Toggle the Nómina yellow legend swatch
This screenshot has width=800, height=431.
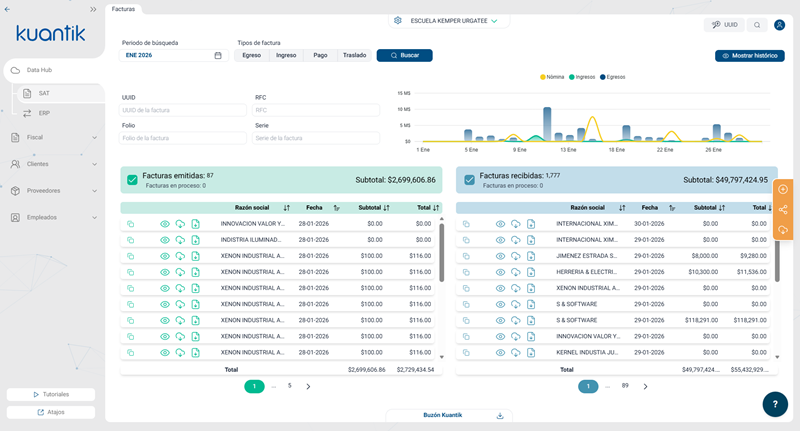542,77
